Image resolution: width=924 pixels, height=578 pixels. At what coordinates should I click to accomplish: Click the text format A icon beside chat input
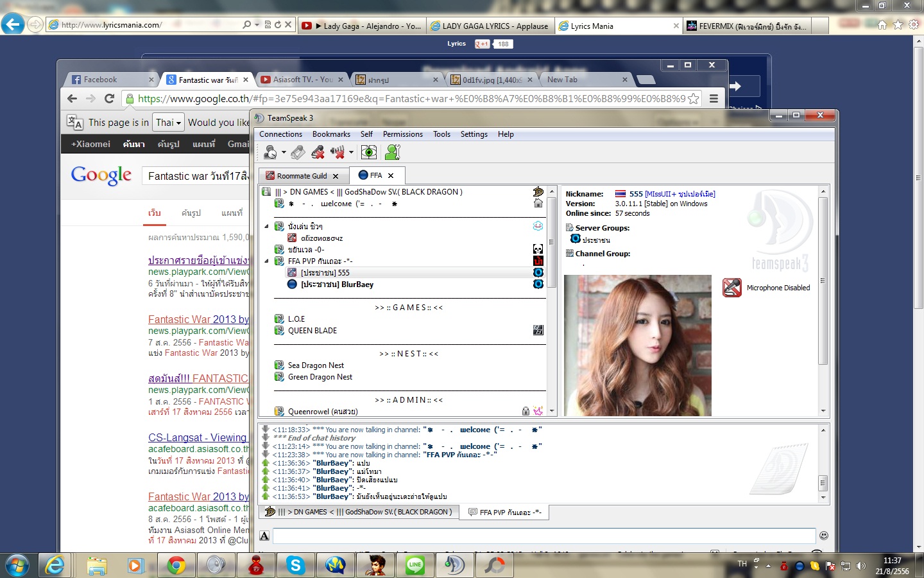(264, 536)
